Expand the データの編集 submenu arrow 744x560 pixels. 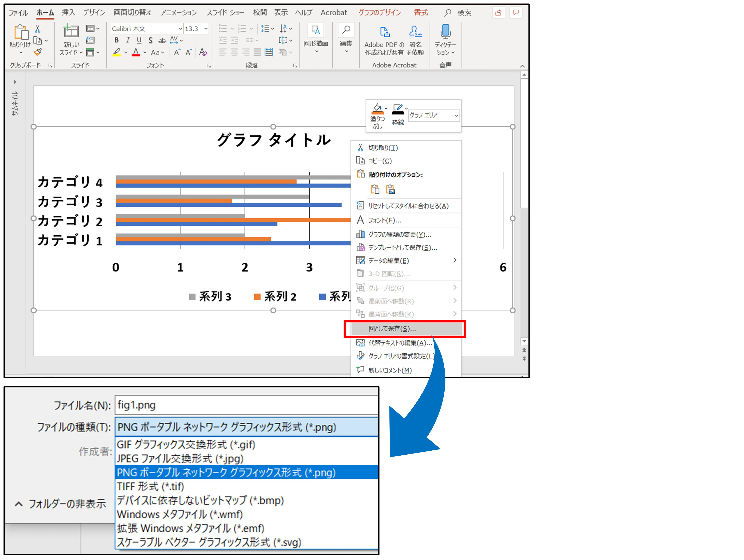pos(455,260)
